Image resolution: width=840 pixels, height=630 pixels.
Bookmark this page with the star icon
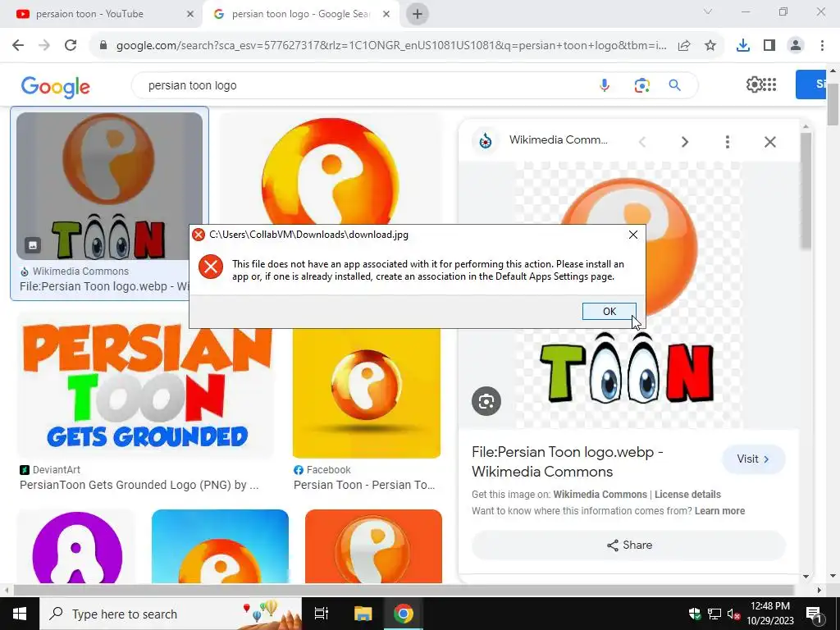click(710, 46)
